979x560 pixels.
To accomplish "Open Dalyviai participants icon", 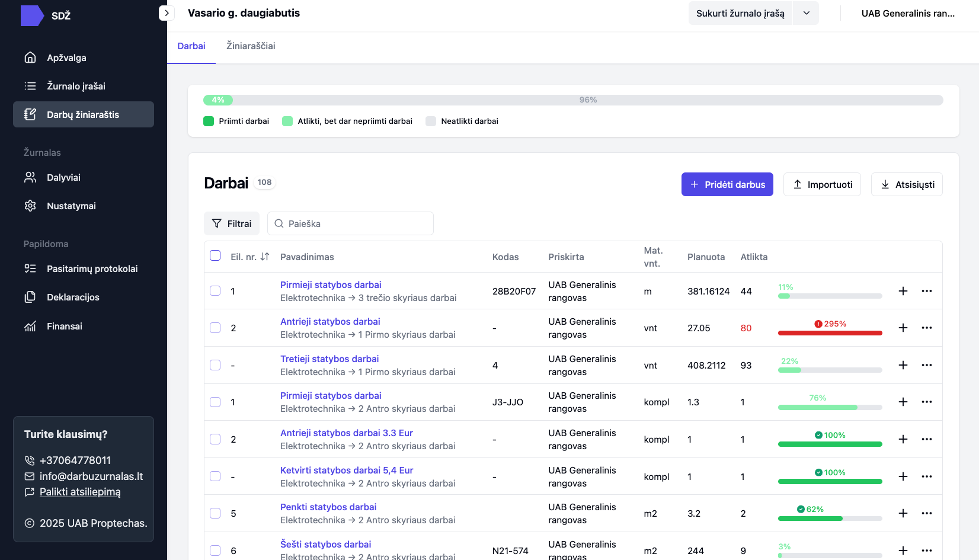I will [x=30, y=177].
